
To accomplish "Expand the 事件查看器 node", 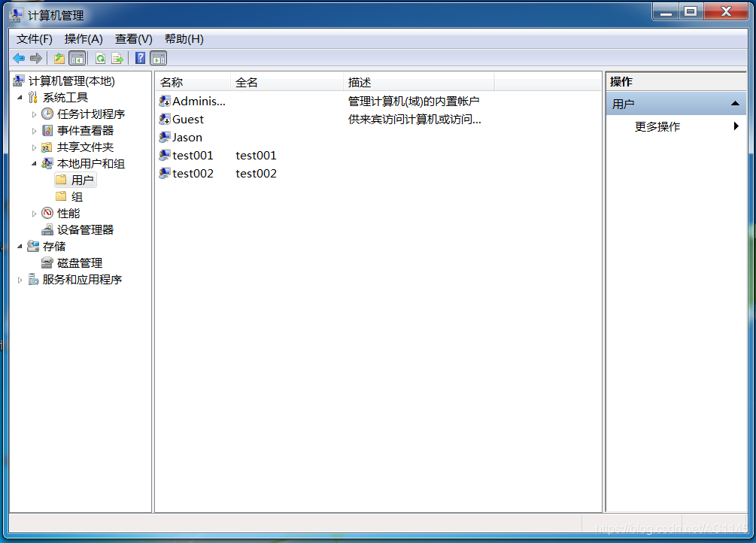I will coord(34,131).
